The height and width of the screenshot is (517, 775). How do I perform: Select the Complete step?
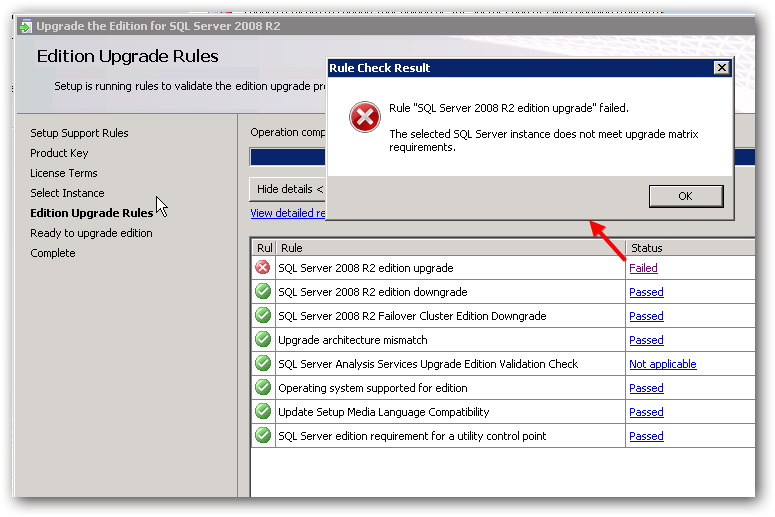[53, 253]
